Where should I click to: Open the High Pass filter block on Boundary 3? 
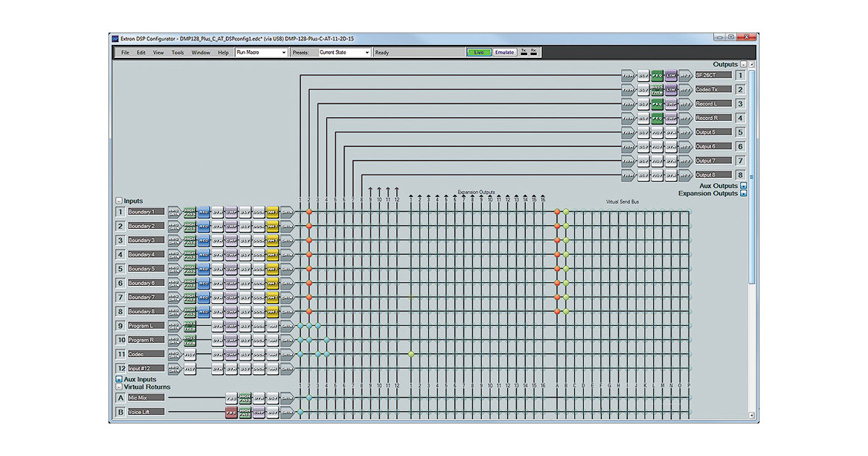click(x=190, y=240)
